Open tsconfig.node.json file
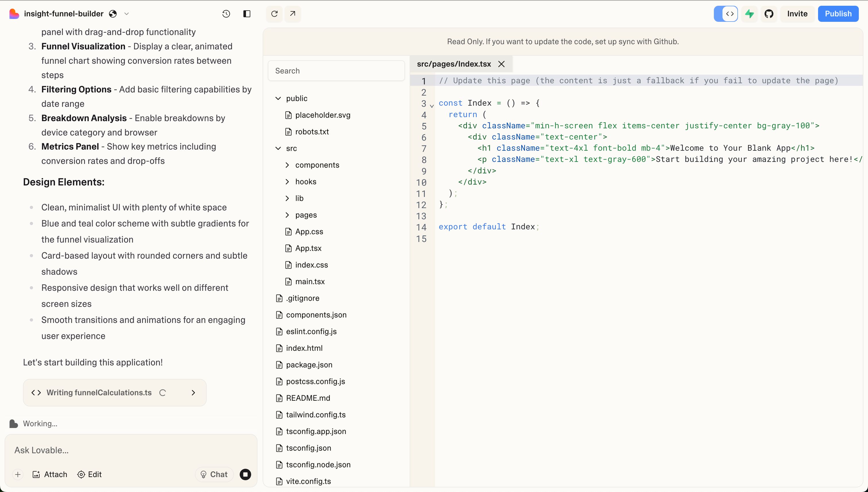 tap(313, 465)
